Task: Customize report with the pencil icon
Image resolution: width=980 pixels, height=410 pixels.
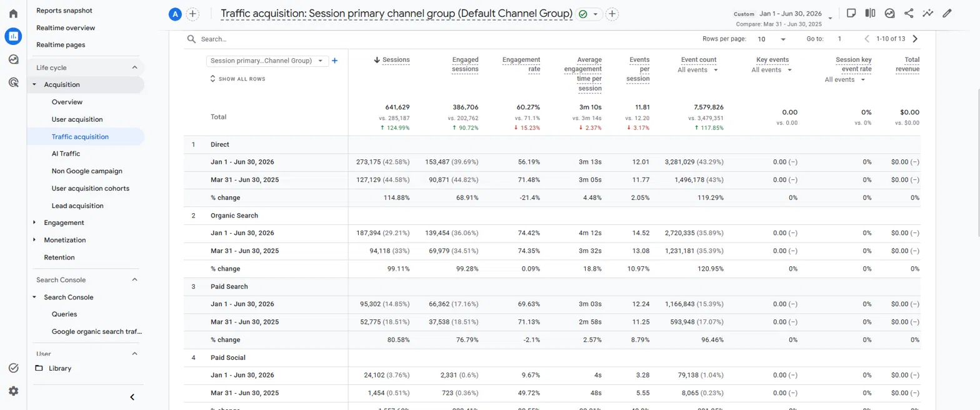Action: tap(947, 13)
